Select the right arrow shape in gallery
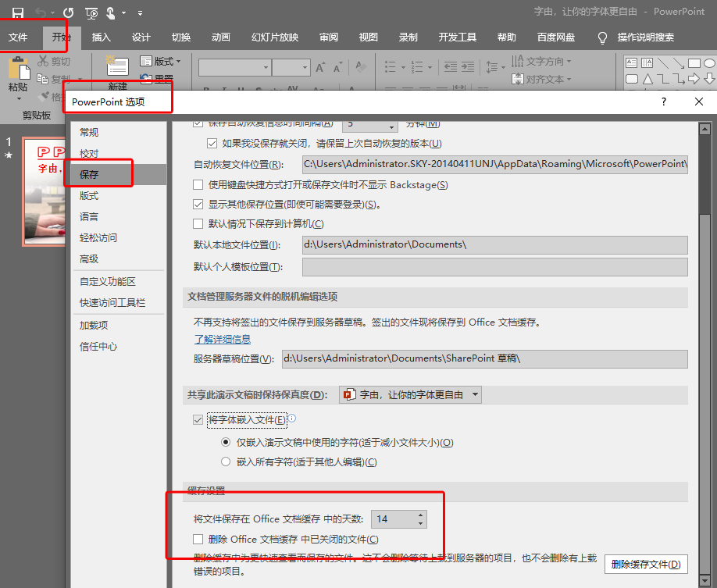Image resolution: width=717 pixels, height=588 pixels. point(694,79)
